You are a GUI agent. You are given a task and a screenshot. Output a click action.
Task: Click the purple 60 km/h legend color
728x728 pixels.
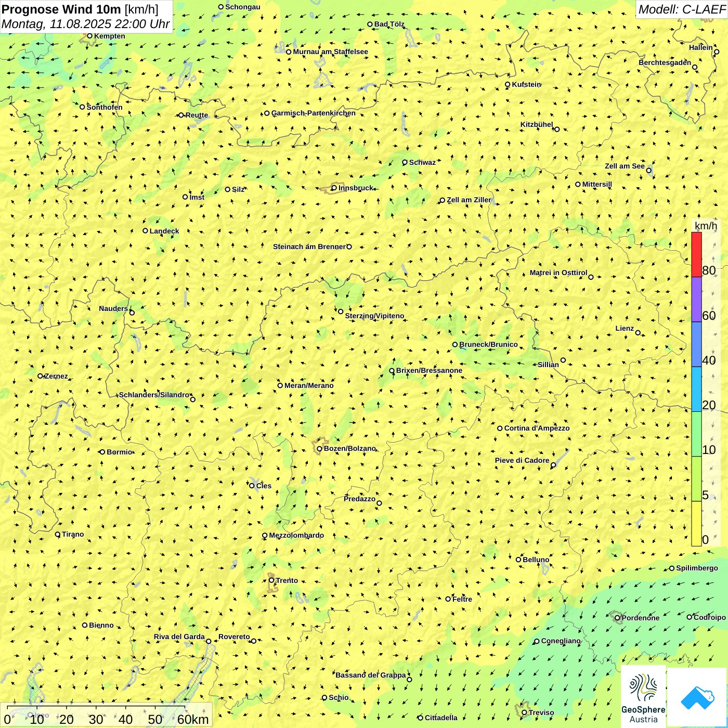click(696, 300)
